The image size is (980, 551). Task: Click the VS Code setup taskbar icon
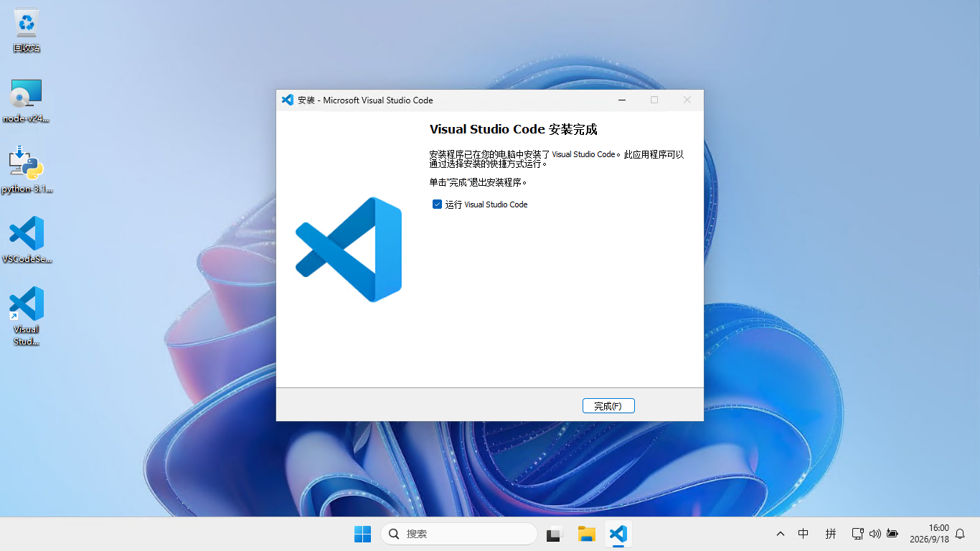pos(618,534)
